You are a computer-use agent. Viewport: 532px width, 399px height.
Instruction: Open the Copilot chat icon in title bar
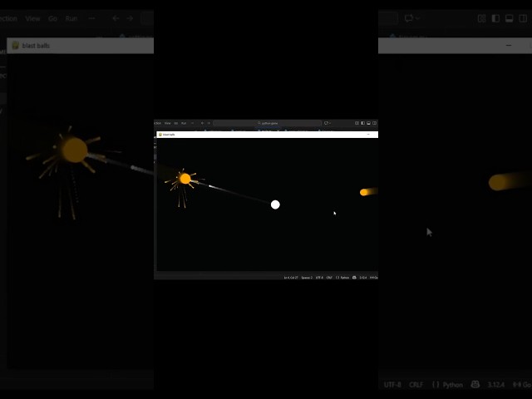coord(326,123)
